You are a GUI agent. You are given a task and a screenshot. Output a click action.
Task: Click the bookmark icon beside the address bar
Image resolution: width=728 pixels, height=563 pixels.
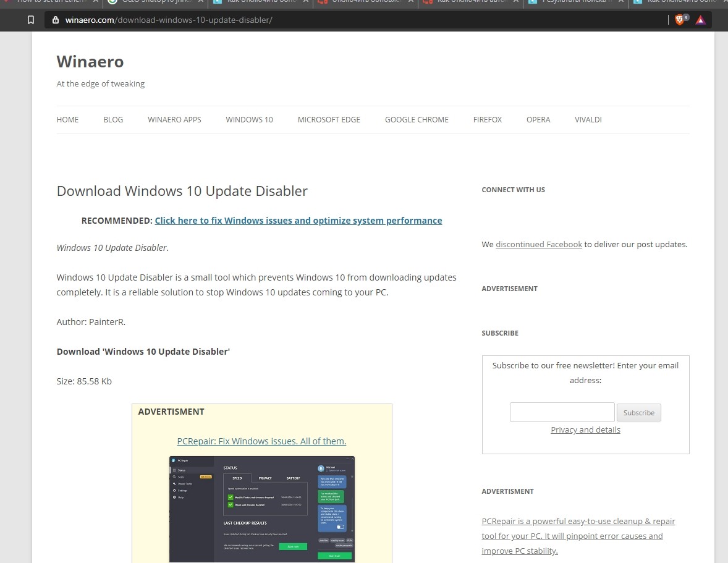tap(31, 20)
